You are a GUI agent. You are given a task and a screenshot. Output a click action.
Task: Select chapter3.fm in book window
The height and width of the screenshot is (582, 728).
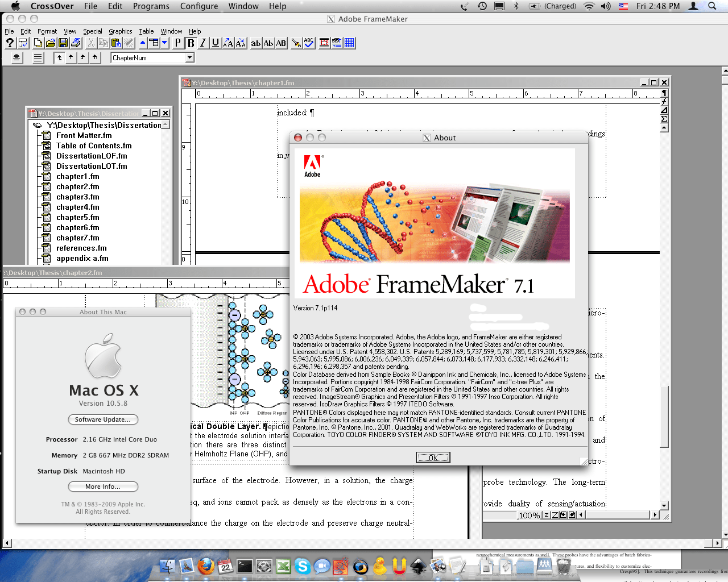[x=77, y=197]
